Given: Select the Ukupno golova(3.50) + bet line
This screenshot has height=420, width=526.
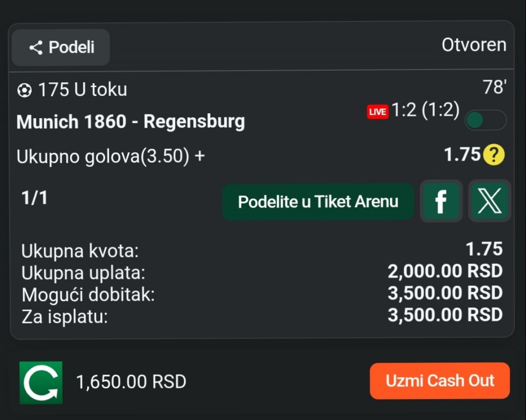Looking at the screenshot, I should pyautogui.click(x=111, y=157).
